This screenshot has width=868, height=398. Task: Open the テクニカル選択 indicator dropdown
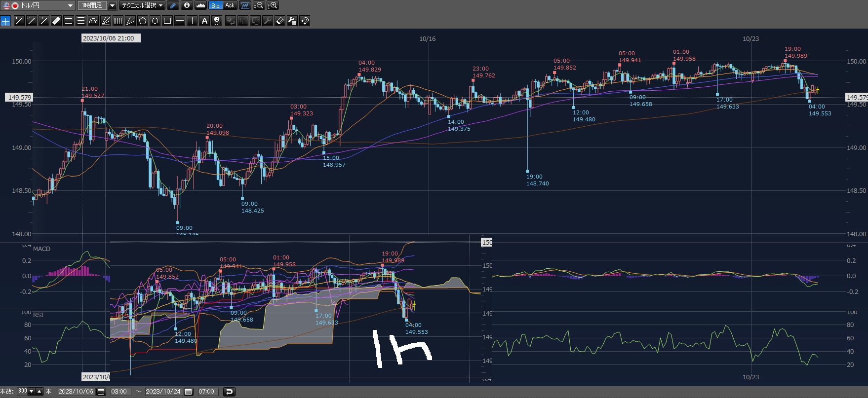[142, 5]
